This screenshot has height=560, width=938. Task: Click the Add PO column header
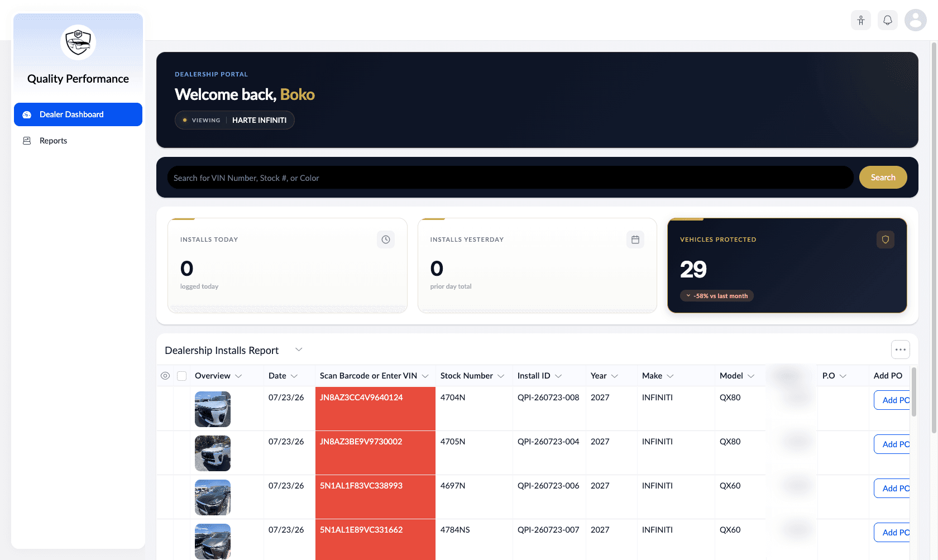888,376
